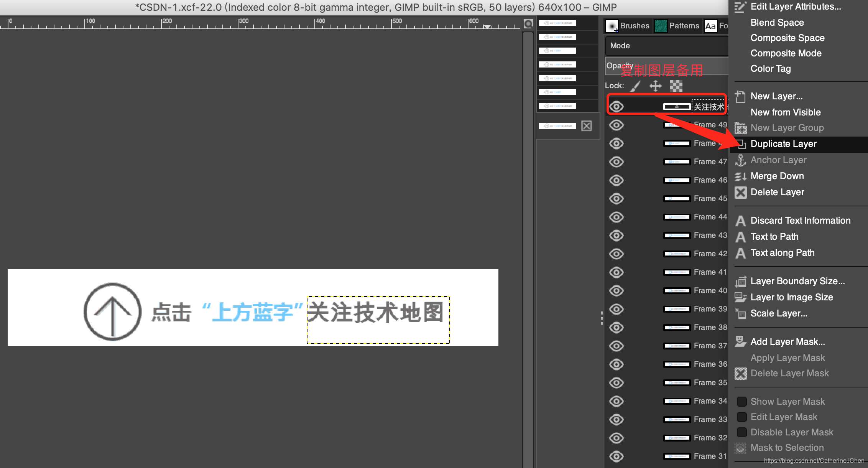Select Layer to Image Size
Image resolution: width=868 pixels, height=468 pixels.
pos(791,297)
